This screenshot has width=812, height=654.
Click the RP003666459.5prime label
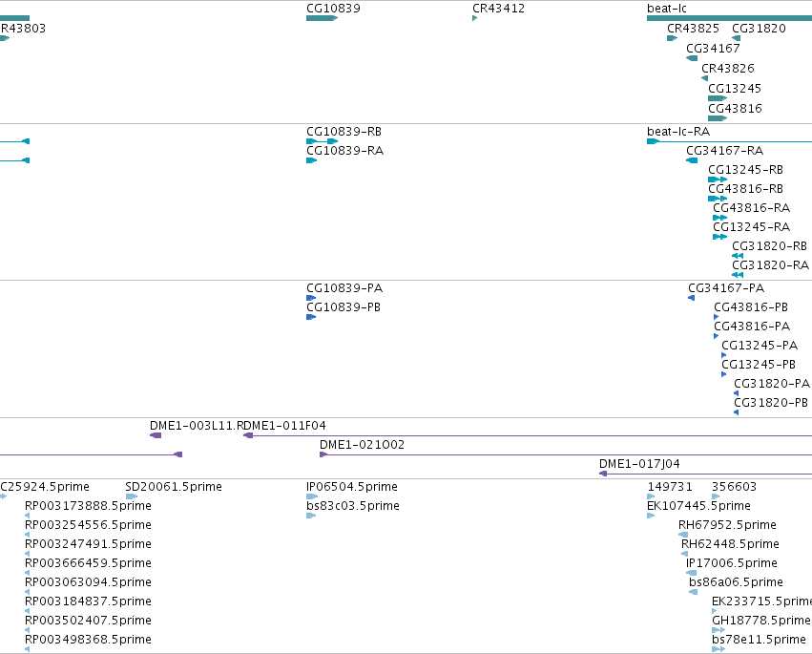88,563
